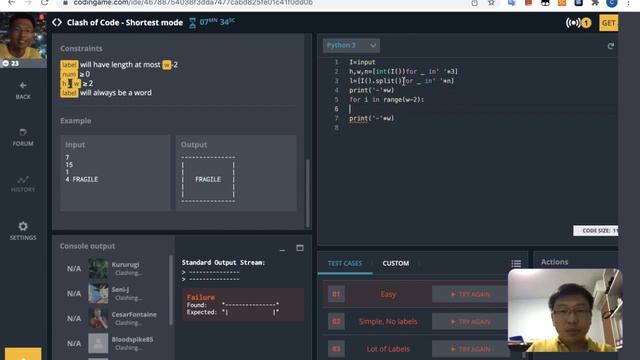Place cursor on empty line 6 of code
640x360 pixels.
pos(482,109)
